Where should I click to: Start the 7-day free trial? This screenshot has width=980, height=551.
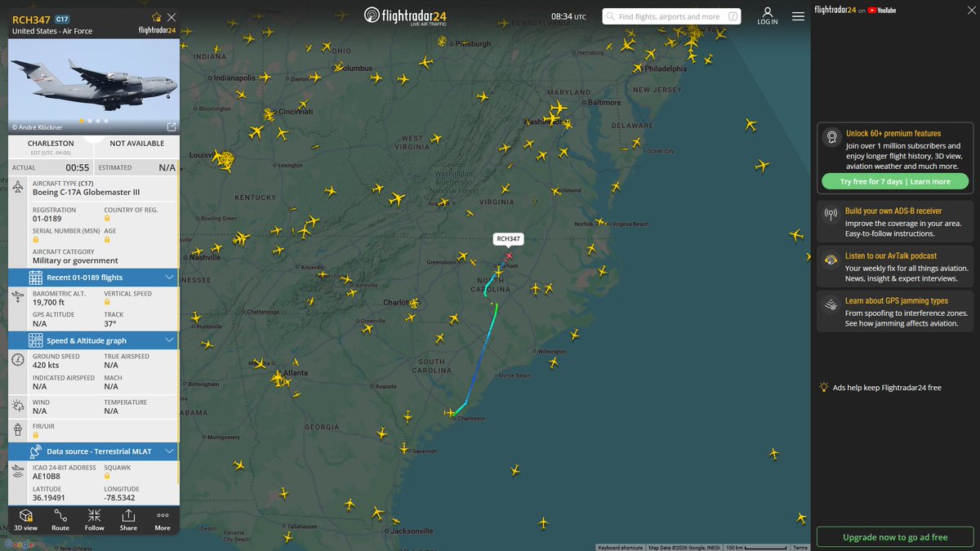pos(894,180)
